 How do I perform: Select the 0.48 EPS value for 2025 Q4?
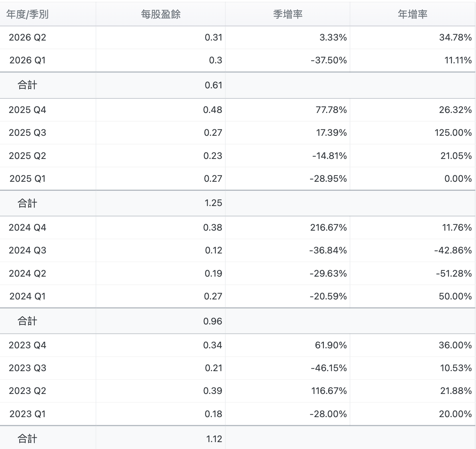213,110
